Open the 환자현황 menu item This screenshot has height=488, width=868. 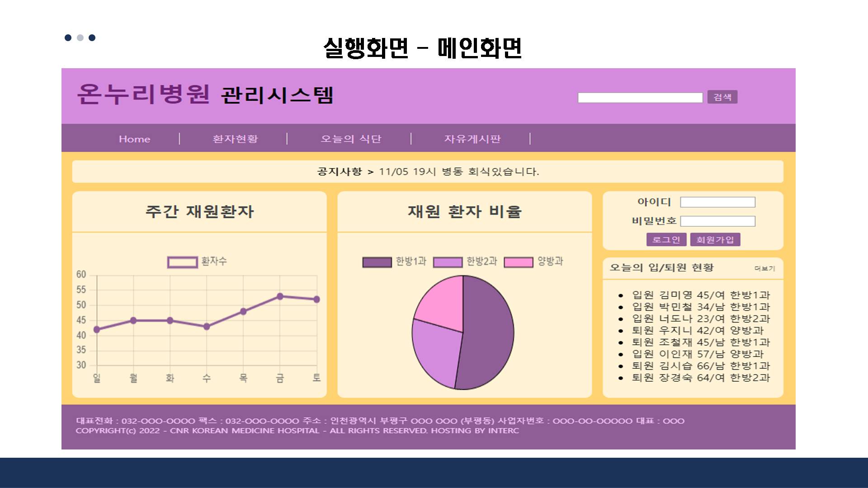tap(235, 139)
